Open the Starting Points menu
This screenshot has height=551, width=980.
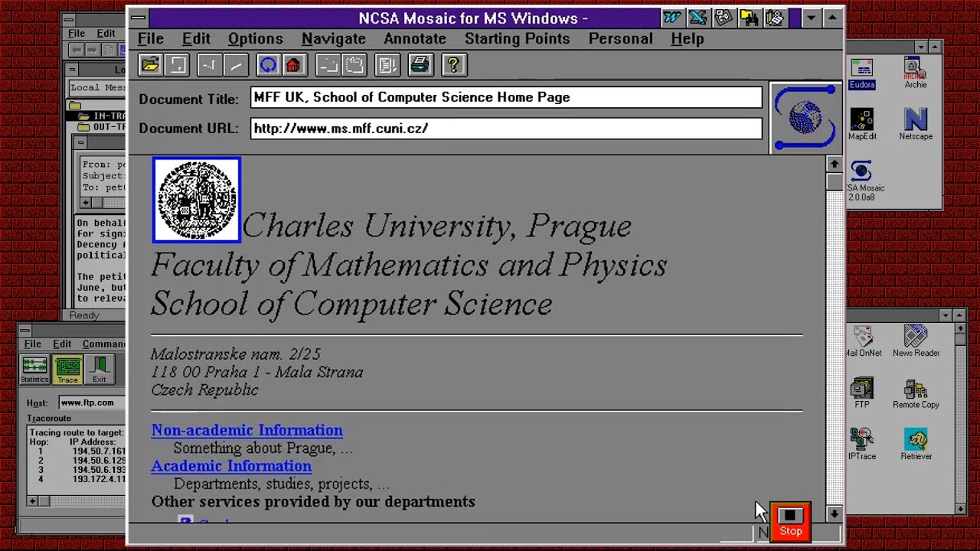(518, 38)
